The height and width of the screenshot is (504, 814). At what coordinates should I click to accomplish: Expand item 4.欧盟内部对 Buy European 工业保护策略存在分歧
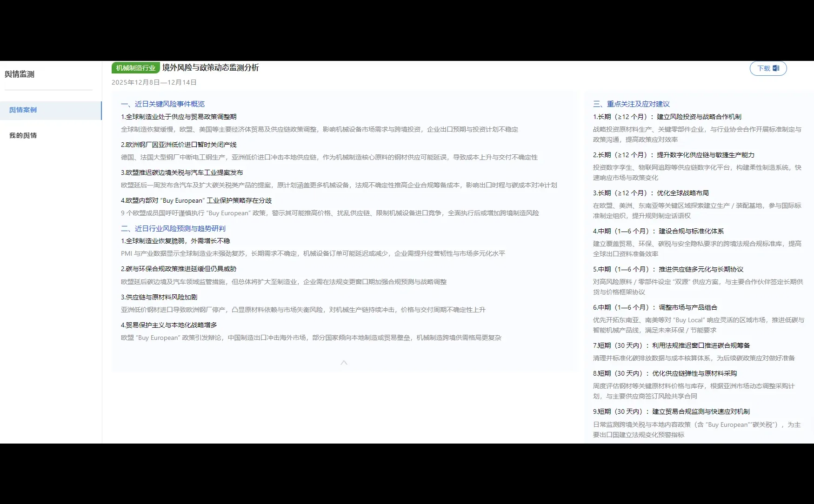(196, 200)
